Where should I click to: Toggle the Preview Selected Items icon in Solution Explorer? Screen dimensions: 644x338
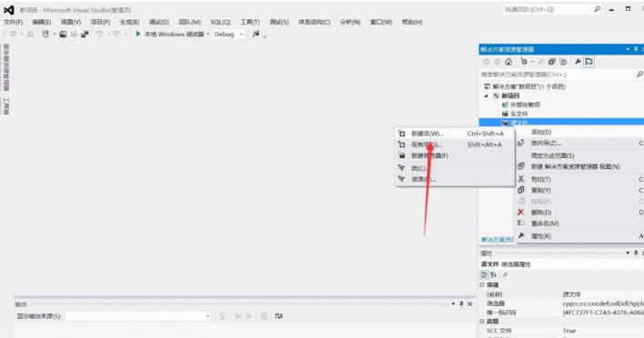point(589,62)
